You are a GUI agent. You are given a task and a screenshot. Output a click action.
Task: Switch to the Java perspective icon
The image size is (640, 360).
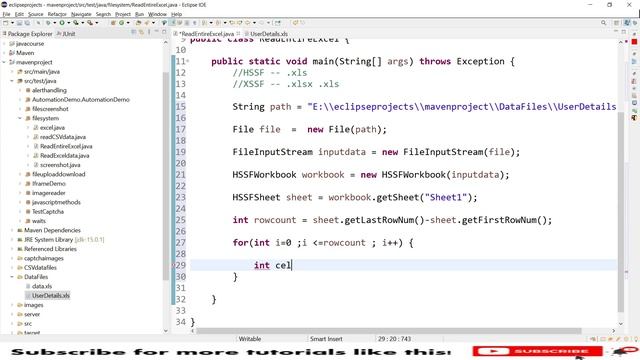[627, 23]
